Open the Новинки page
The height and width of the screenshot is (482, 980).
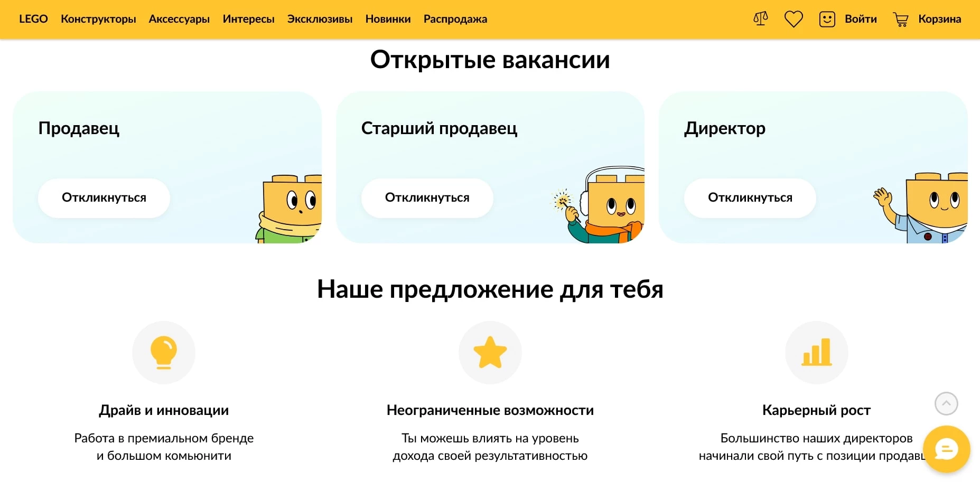[388, 19]
